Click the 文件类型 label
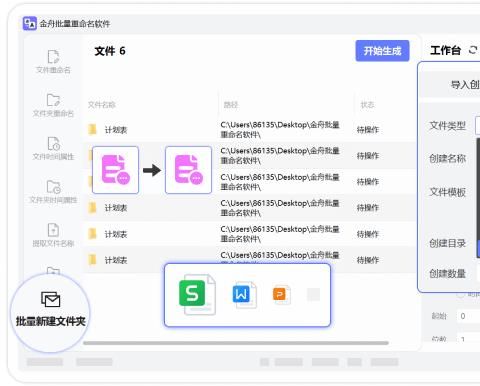The image size is (480, 386). (447, 126)
